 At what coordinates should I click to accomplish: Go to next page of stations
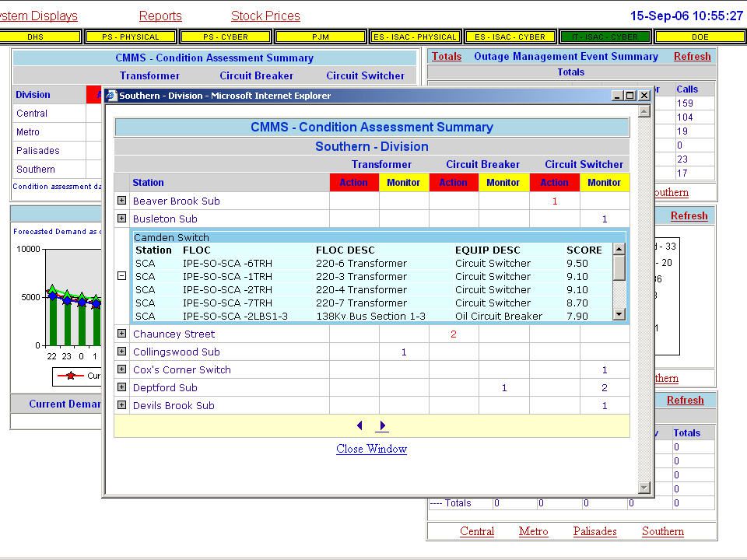[382, 425]
